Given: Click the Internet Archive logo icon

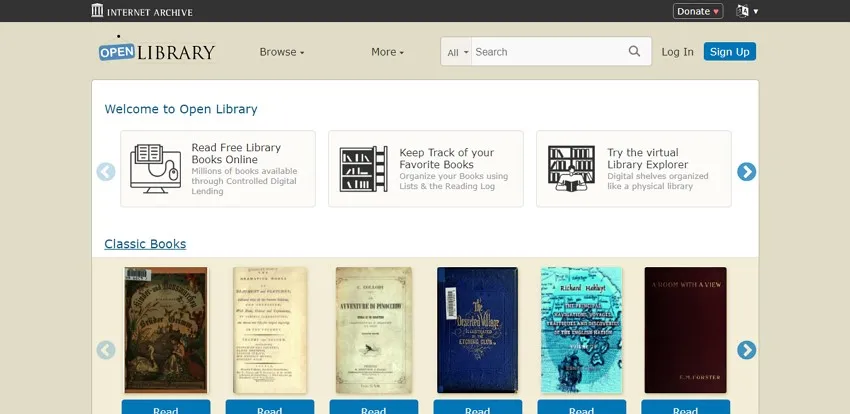Looking at the screenshot, I should 98,10.
